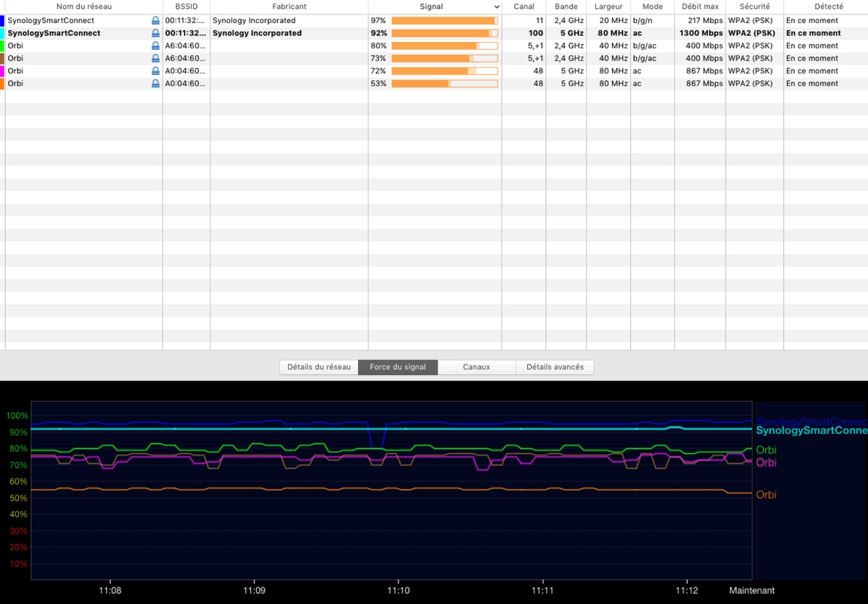Viewport: 868px width, 604px height.
Task: Sort by the Nom du réseau column header
Action: click(84, 7)
